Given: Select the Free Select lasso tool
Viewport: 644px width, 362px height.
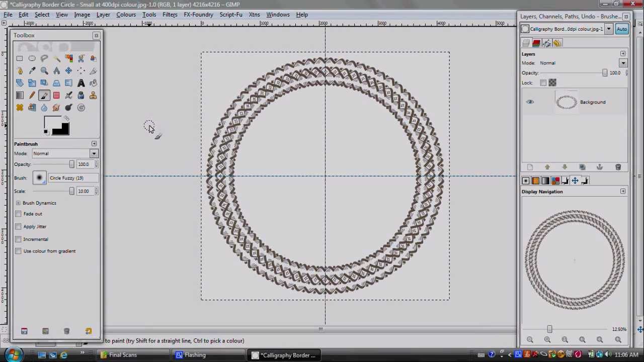Looking at the screenshot, I should [44, 58].
